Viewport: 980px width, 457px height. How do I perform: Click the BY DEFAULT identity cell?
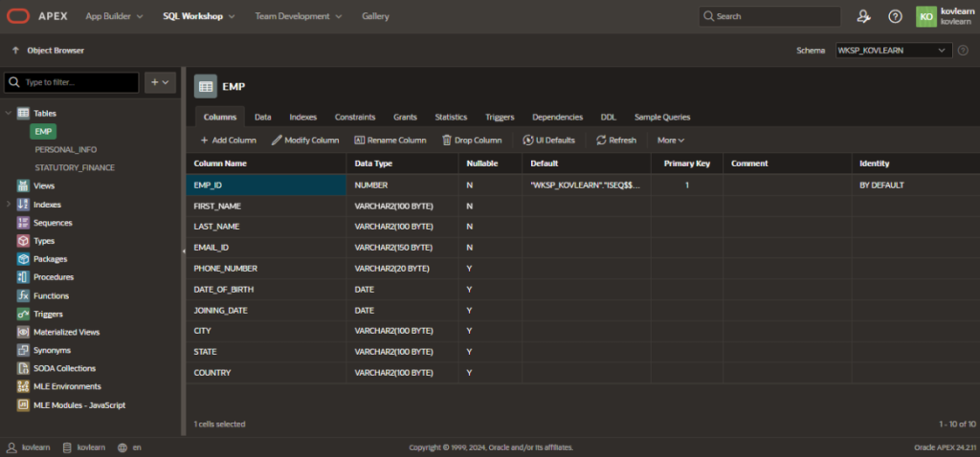916,185
